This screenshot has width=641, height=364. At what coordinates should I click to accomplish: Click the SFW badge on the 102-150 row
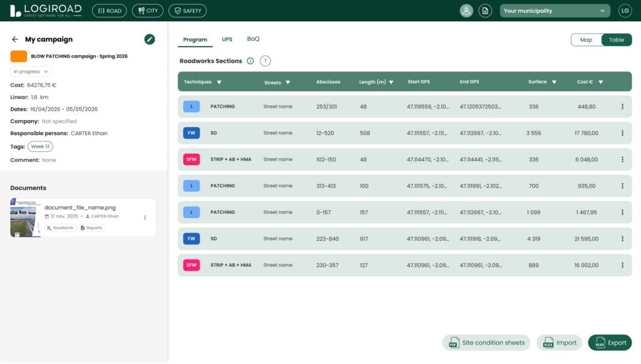pos(192,159)
